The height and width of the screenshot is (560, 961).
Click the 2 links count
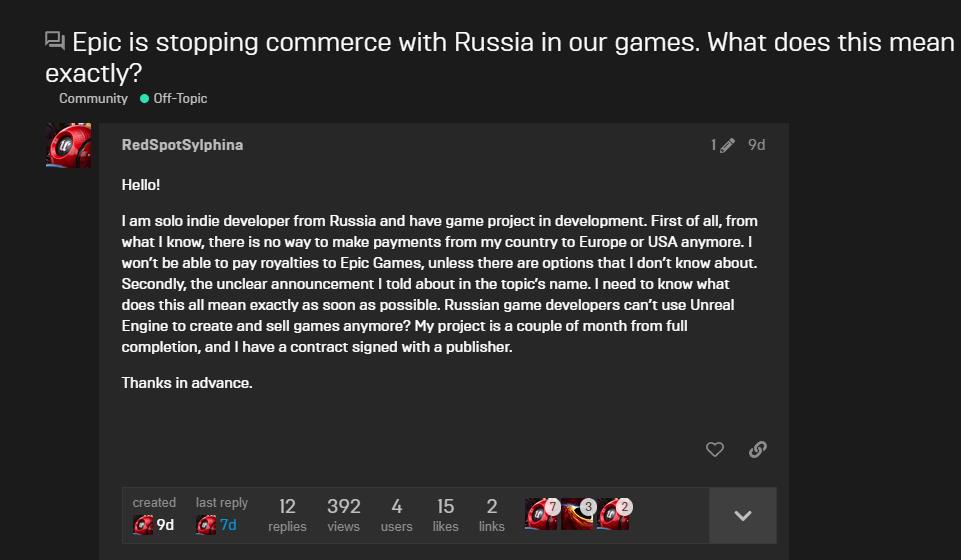[x=491, y=515]
